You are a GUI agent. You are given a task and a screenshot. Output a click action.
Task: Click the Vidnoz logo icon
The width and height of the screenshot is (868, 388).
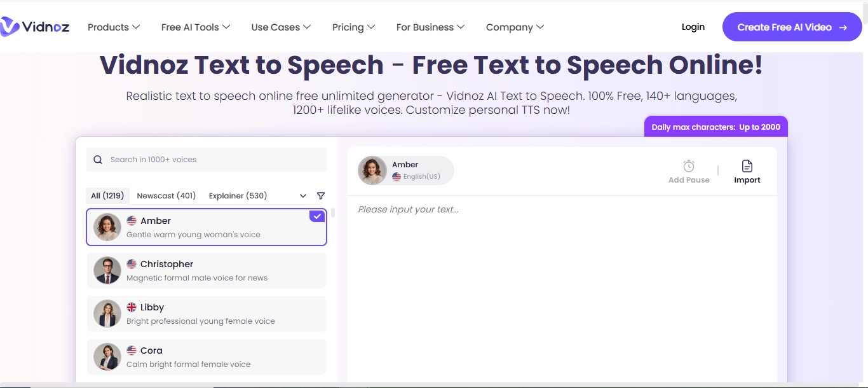[10, 27]
